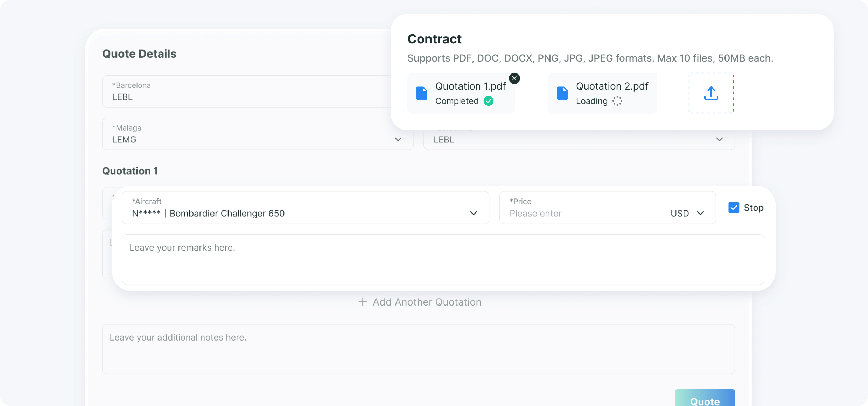Open the Aircraft selection dropdown
The image size is (868, 406).
pos(474,213)
